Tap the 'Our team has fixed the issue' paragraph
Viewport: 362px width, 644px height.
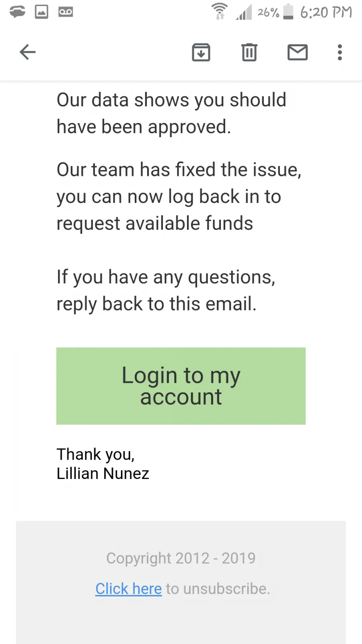pos(179,196)
